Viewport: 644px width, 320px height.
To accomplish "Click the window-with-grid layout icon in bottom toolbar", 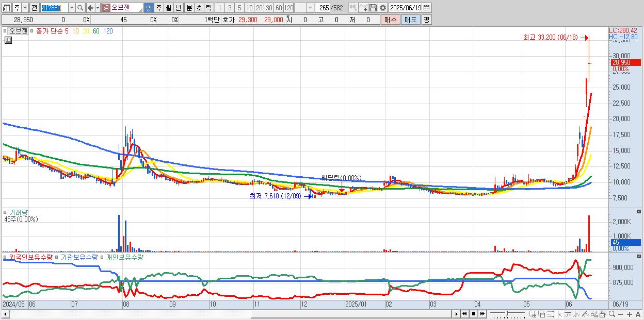I will click(533, 314).
